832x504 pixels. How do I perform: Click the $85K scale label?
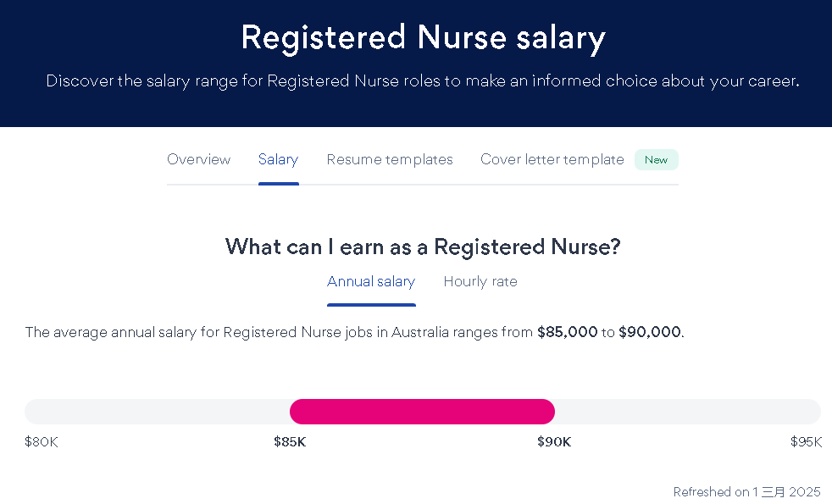(x=290, y=442)
